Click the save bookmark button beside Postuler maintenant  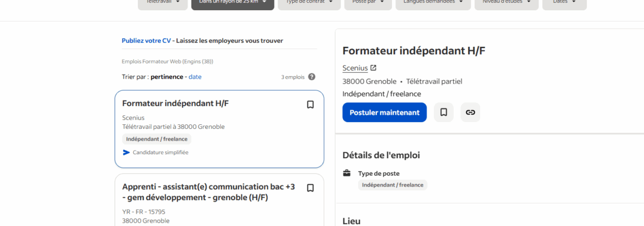click(x=443, y=112)
